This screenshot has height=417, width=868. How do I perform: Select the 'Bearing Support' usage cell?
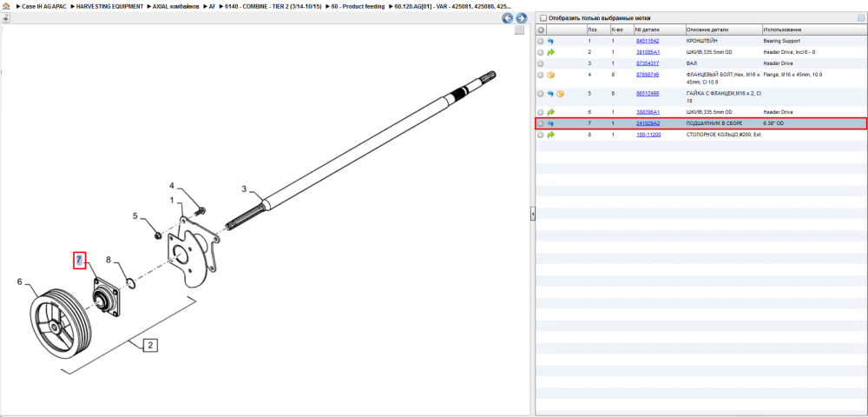782,41
